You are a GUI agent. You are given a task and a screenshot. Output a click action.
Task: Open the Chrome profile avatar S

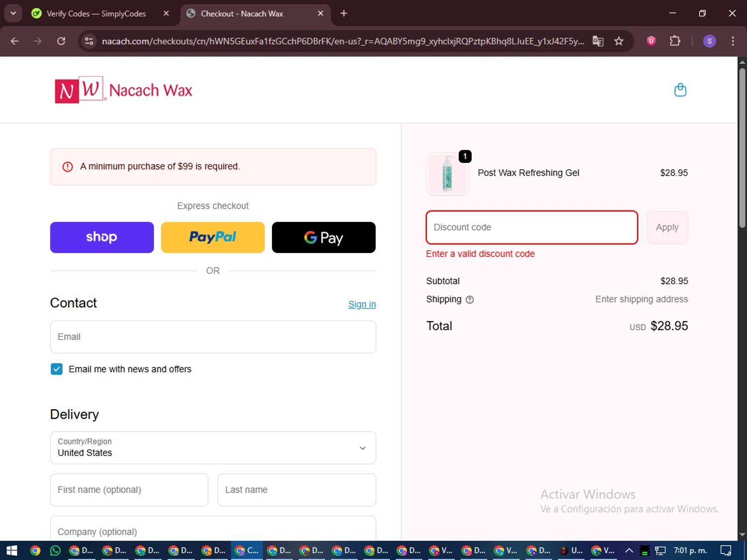(709, 41)
